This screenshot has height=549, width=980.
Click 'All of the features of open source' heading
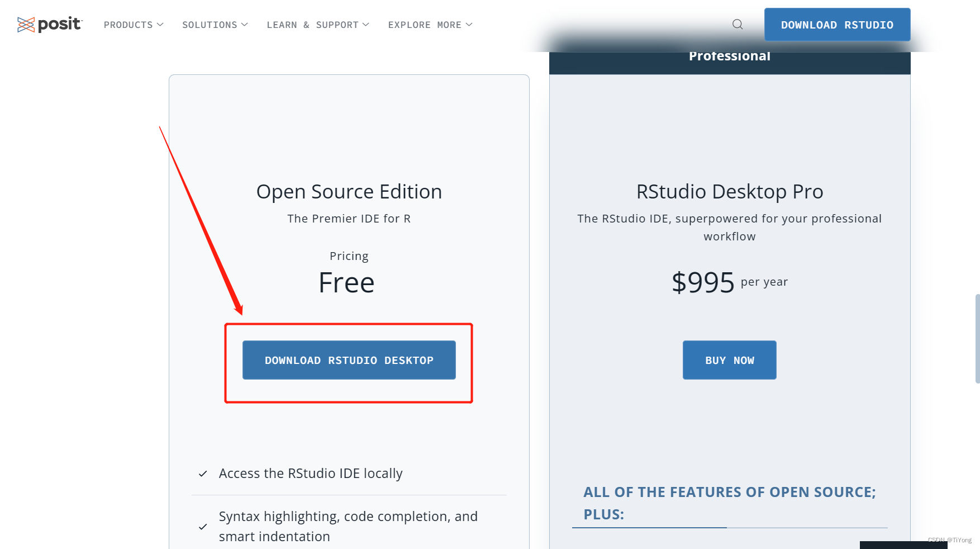click(729, 503)
